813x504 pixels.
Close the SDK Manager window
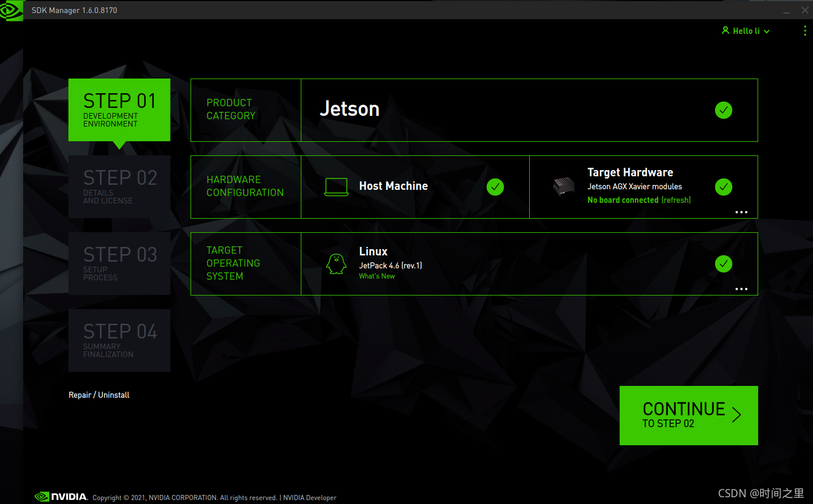(x=805, y=10)
